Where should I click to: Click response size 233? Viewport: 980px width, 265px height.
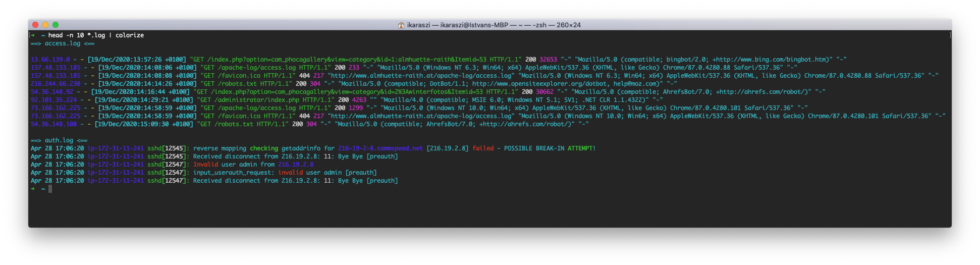point(354,68)
